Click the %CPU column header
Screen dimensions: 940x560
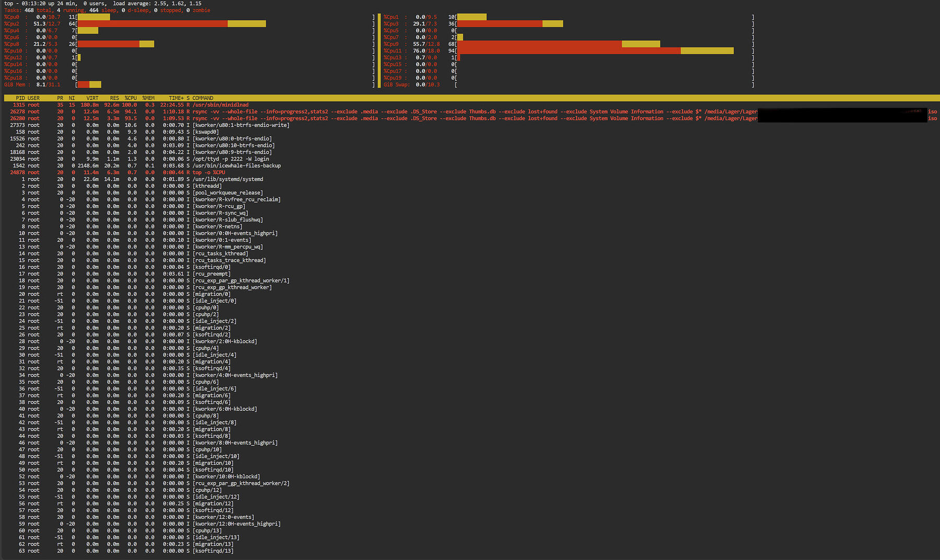coord(131,98)
